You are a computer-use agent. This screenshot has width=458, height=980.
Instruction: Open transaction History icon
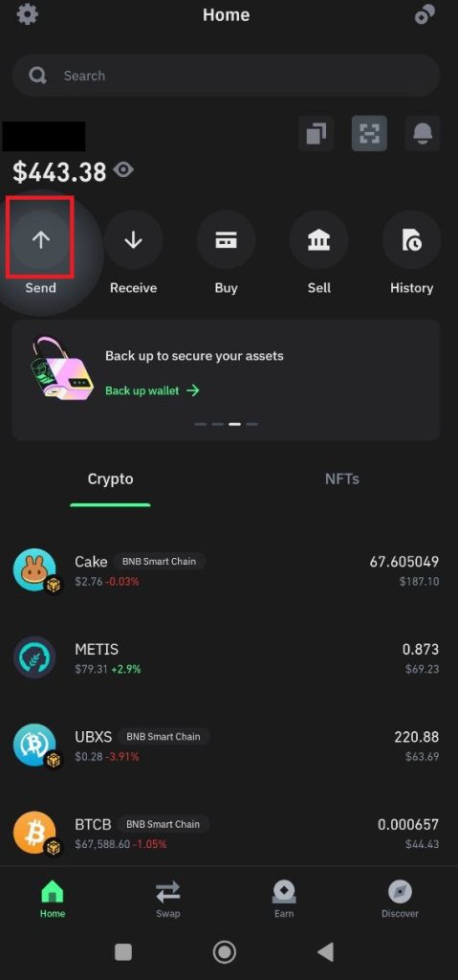coord(411,239)
